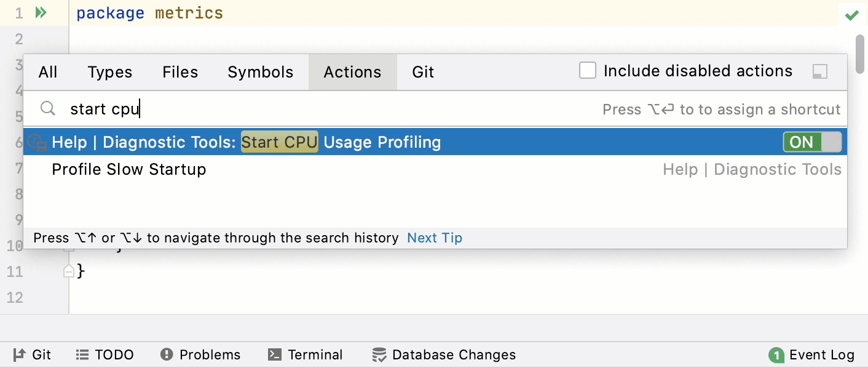
Task: Click the run arrows in the gutter
Action: [41, 11]
